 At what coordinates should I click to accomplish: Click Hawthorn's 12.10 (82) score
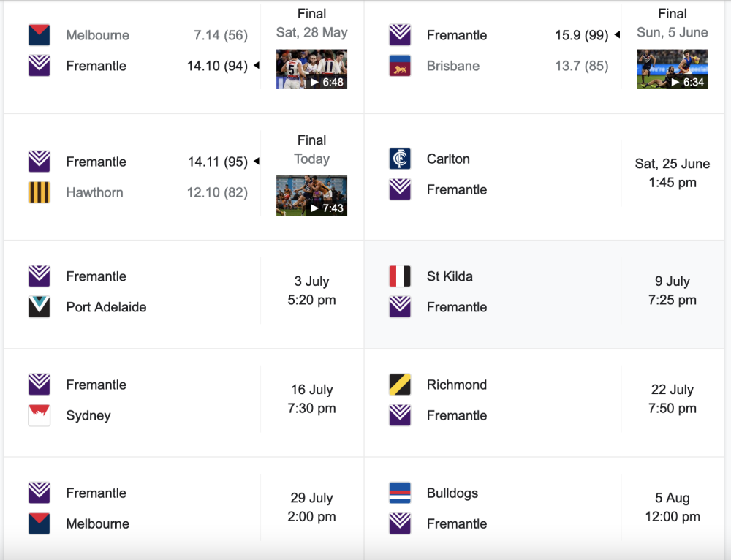click(x=217, y=192)
